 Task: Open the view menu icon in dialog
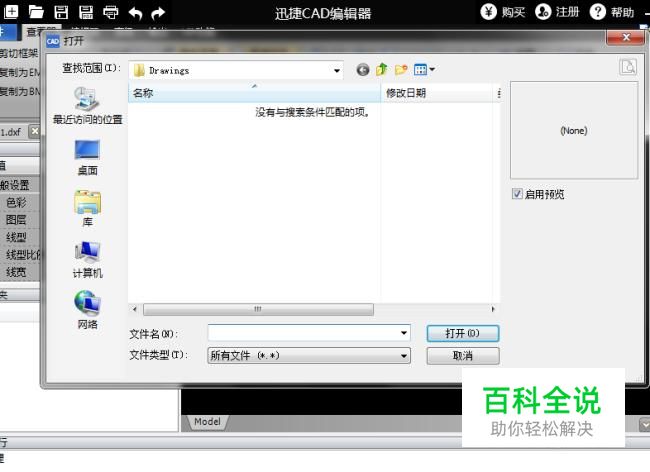coord(424,70)
